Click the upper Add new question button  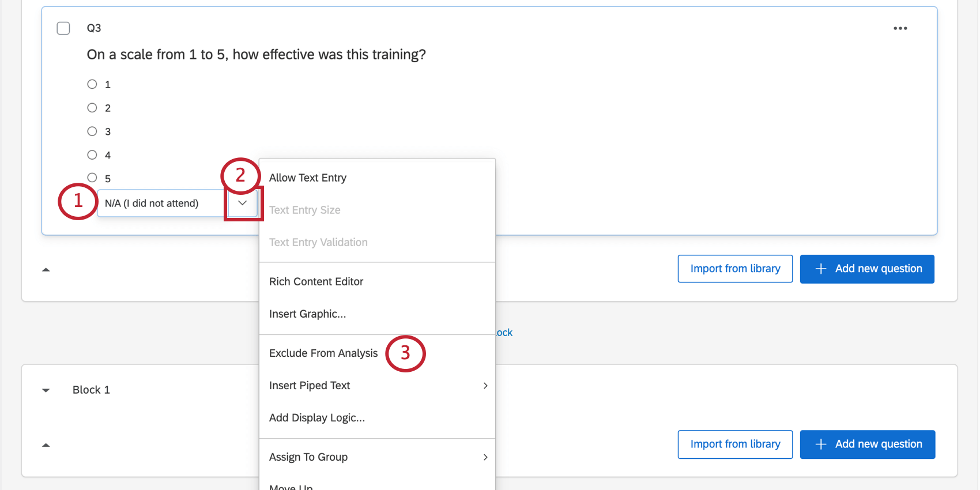tap(867, 269)
